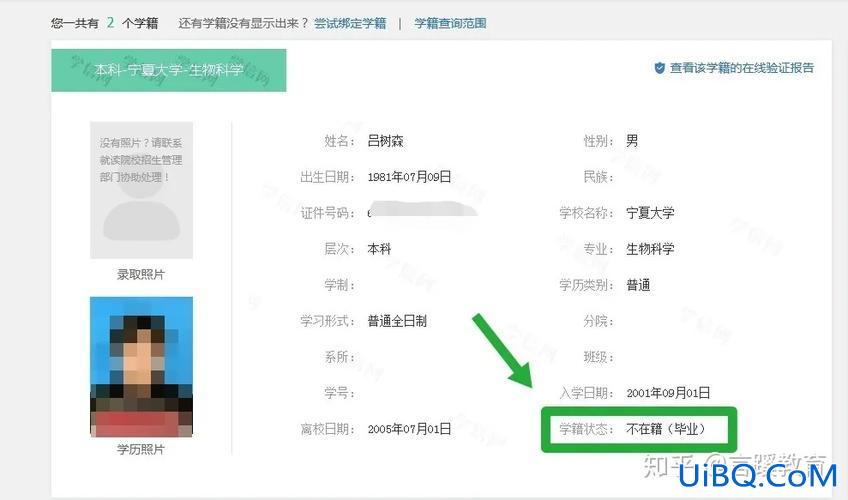Select the gender value 男
The width and height of the screenshot is (848, 500).
[632, 141]
